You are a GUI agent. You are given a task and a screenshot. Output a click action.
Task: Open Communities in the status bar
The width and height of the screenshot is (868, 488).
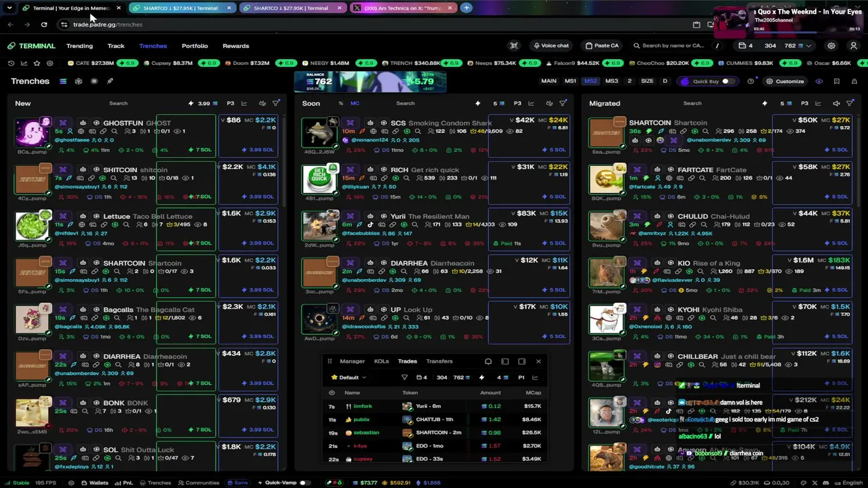click(199, 483)
